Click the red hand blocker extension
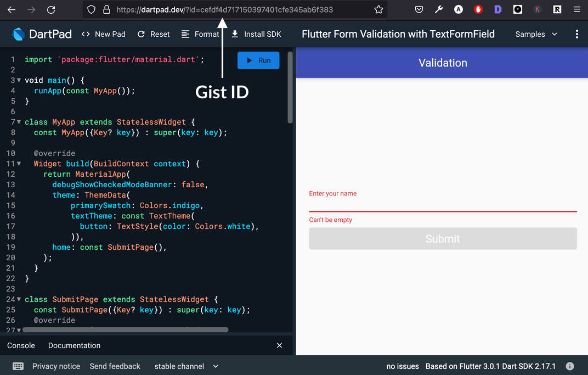The width and height of the screenshot is (588, 375). (x=478, y=10)
